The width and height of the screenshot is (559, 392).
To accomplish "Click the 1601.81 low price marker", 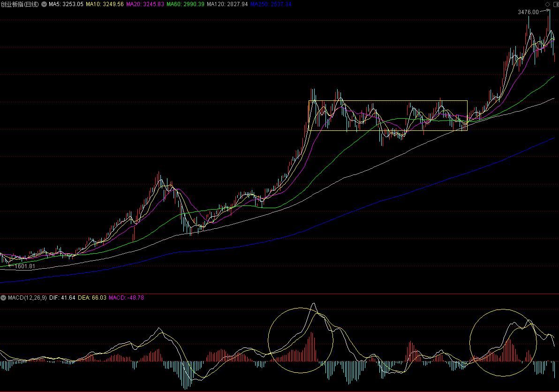I will click(x=24, y=266).
